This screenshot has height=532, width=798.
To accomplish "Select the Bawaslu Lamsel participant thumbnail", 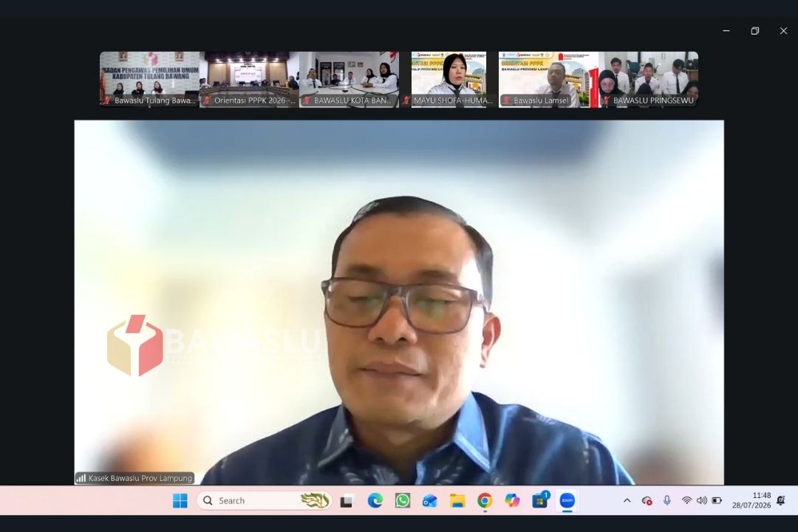I will (548, 79).
